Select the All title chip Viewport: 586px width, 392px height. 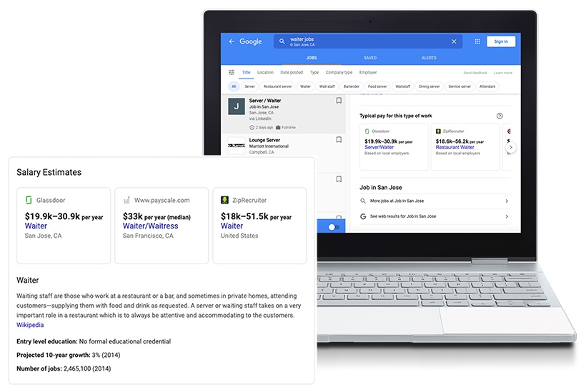234,86
